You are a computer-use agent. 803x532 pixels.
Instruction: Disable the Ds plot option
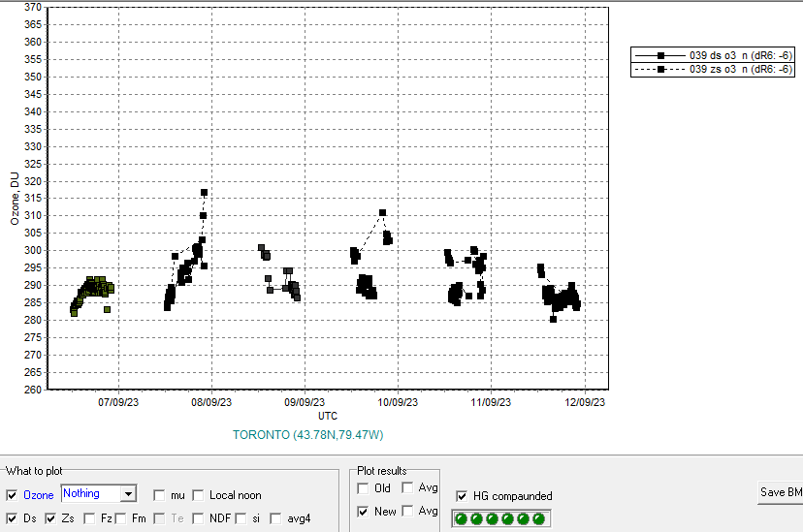(x=12, y=519)
